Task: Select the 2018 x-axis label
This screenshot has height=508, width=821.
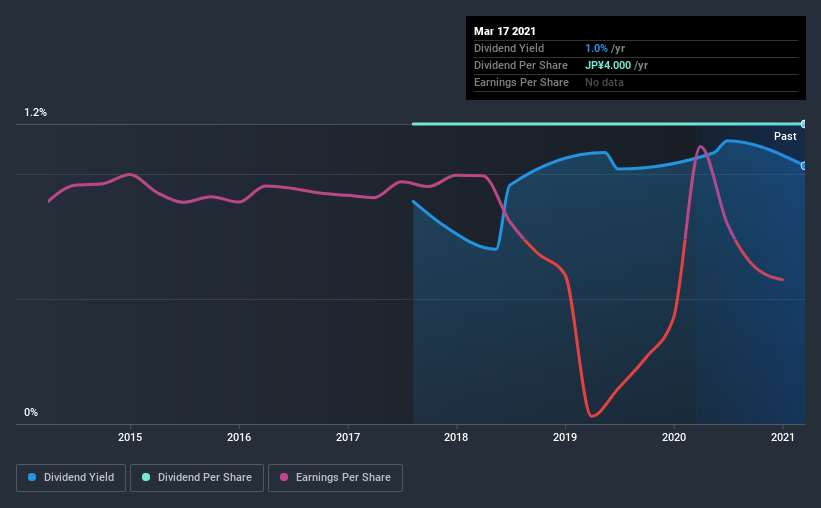Action: tap(456, 437)
